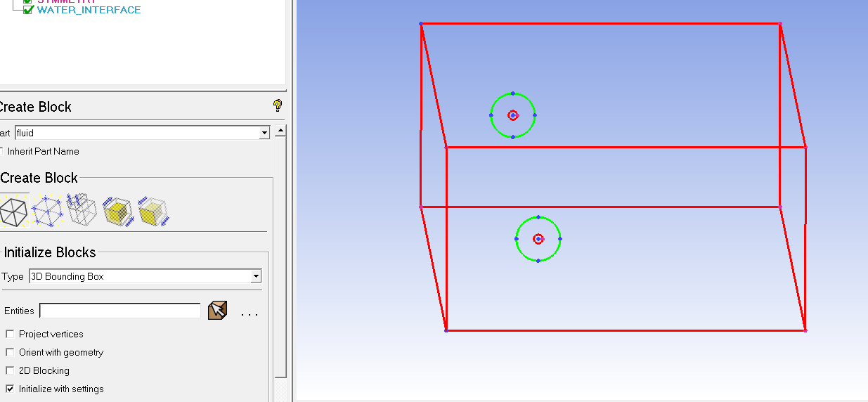
Task: Click the ellipsis button beside Entities
Action: point(250,313)
